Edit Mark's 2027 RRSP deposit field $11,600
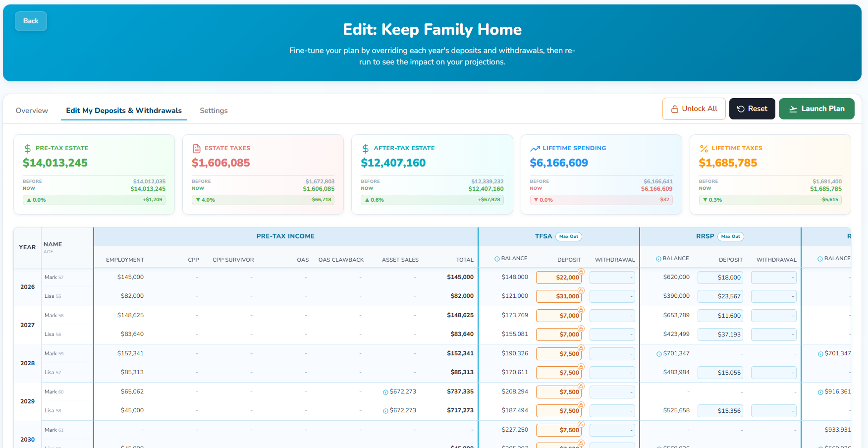Image resolution: width=868 pixels, height=448 pixels. coord(720,316)
